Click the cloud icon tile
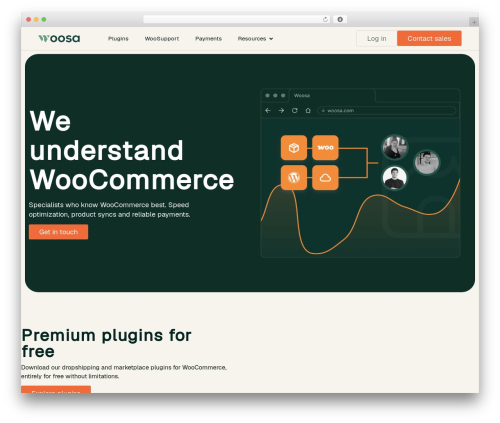The width and height of the screenshot is (500, 423). (325, 178)
